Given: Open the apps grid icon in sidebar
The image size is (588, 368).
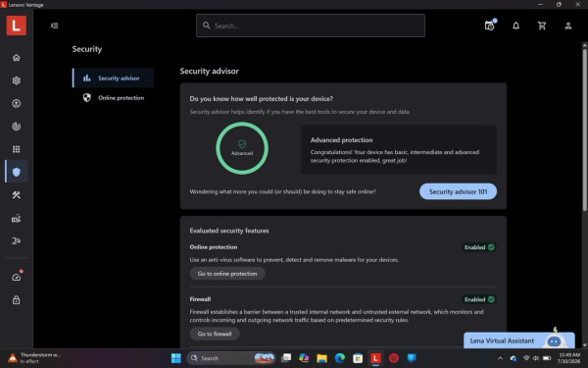Looking at the screenshot, I should click(x=16, y=149).
